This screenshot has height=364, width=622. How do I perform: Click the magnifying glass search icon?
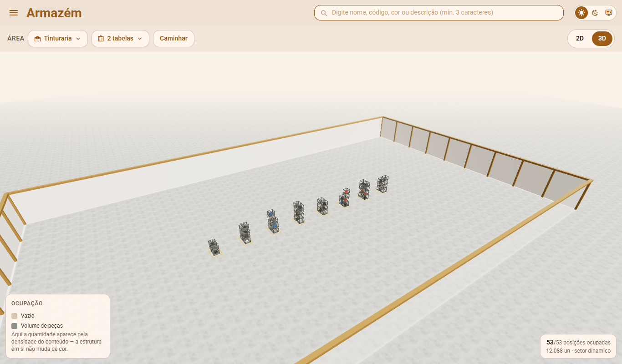324,13
